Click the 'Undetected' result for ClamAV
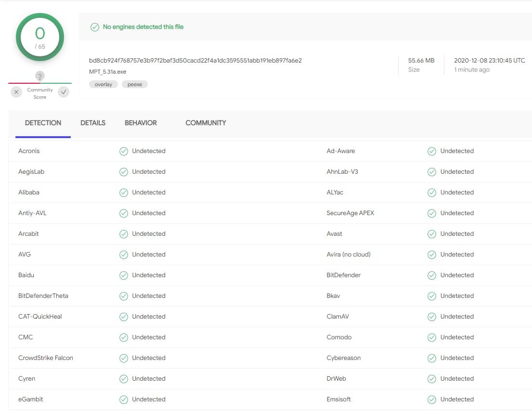 point(457,316)
